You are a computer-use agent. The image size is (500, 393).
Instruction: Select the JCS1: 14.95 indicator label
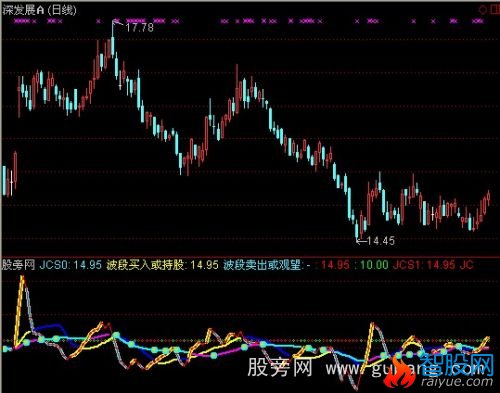(424, 265)
